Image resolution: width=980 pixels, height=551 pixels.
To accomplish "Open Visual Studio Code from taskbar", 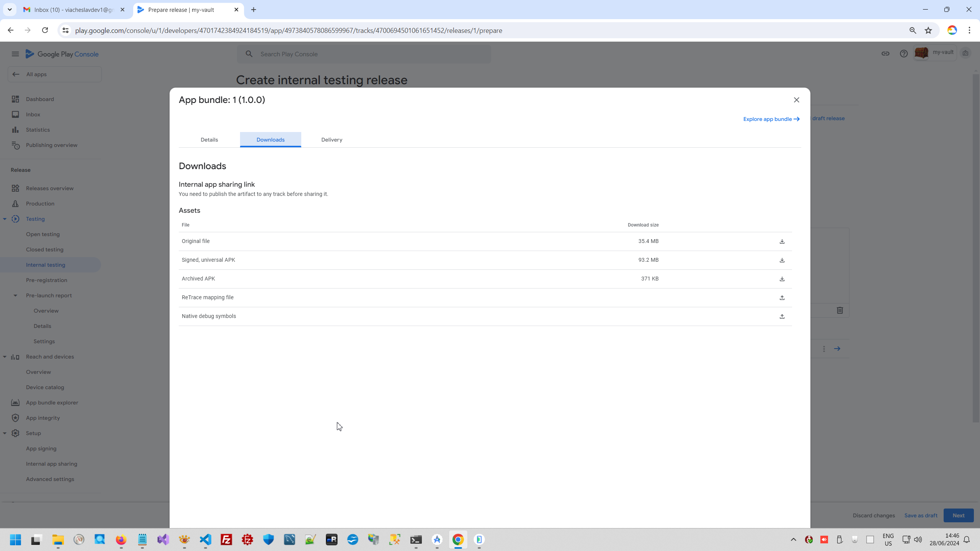I will point(206,540).
